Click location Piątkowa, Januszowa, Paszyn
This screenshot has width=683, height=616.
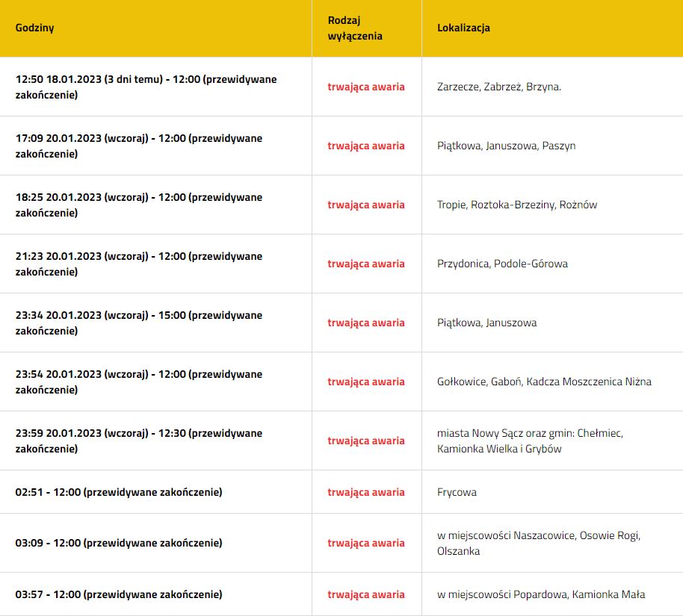pos(506,146)
